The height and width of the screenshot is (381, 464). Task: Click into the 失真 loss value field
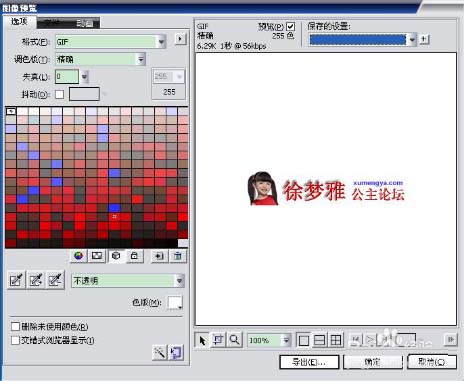(x=67, y=77)
